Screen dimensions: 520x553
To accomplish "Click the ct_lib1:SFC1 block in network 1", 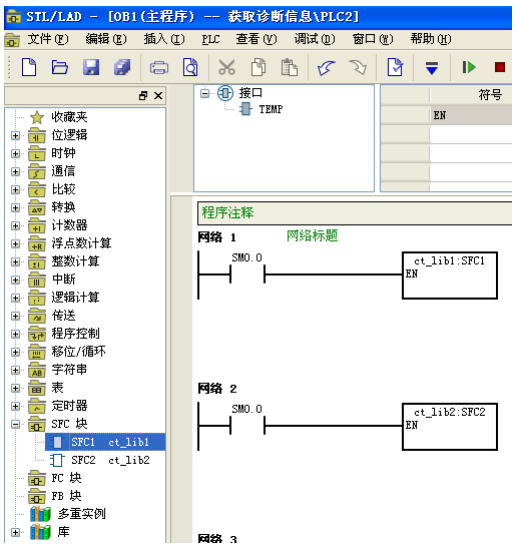I will (450, 275).
